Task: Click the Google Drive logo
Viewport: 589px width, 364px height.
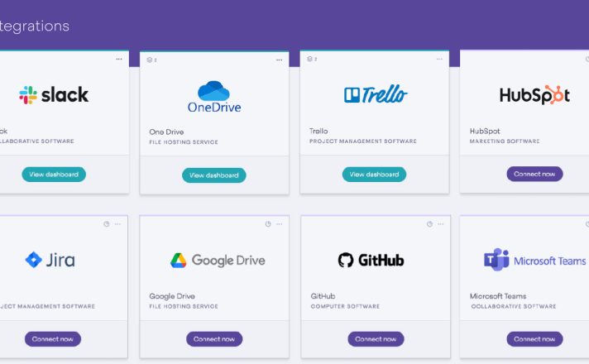Action: (x=218, y=260)
